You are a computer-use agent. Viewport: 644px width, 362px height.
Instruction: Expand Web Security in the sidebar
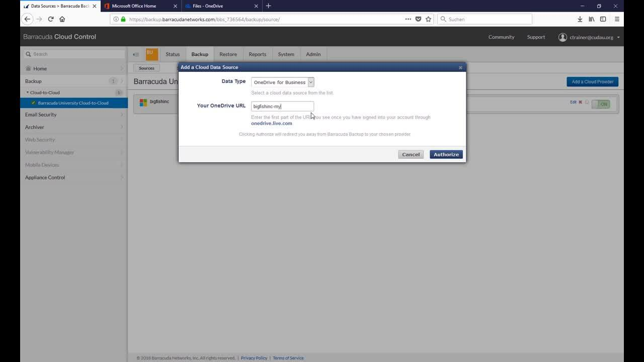click(74, 140)
